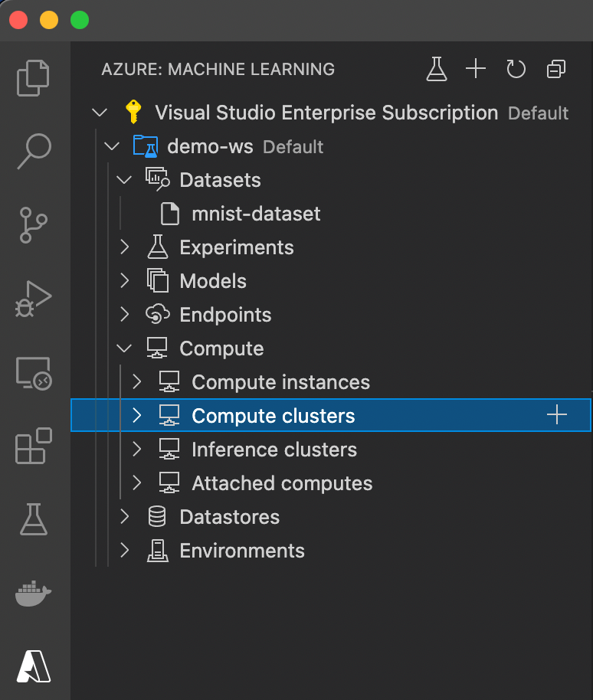Viewport: 593px width, 700px height.
Task: Collapse the Datasets node chevron
Action: click(124, 180)
